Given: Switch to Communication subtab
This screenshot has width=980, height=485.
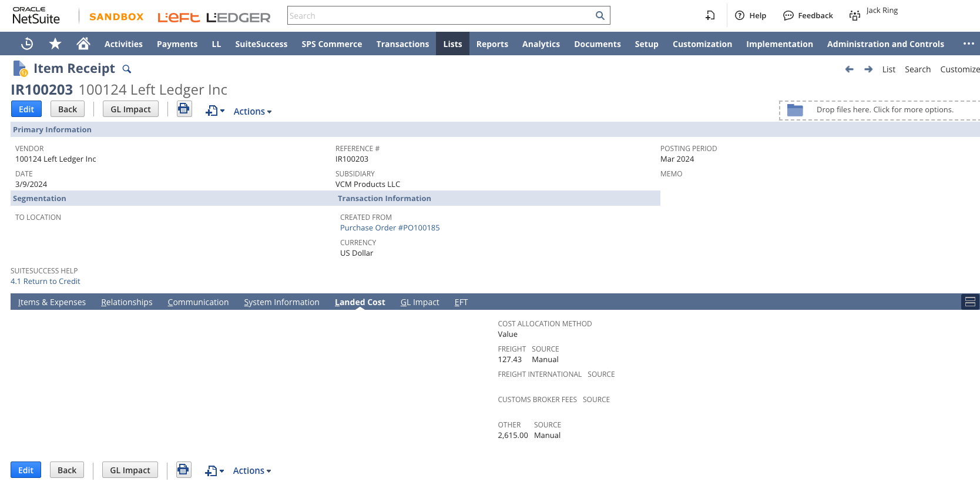Looking at the screenshot, I should [198, 302].
